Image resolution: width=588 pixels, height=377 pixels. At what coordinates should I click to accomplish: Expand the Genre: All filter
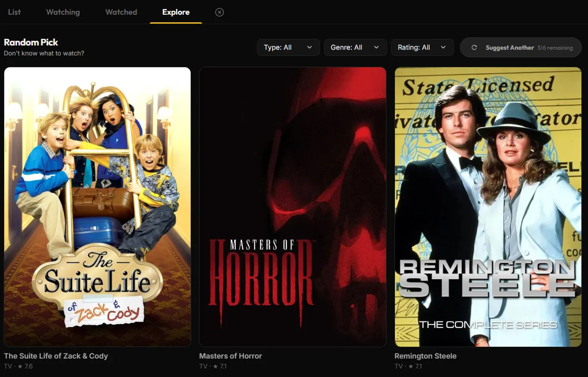click(x=355, y=47)
